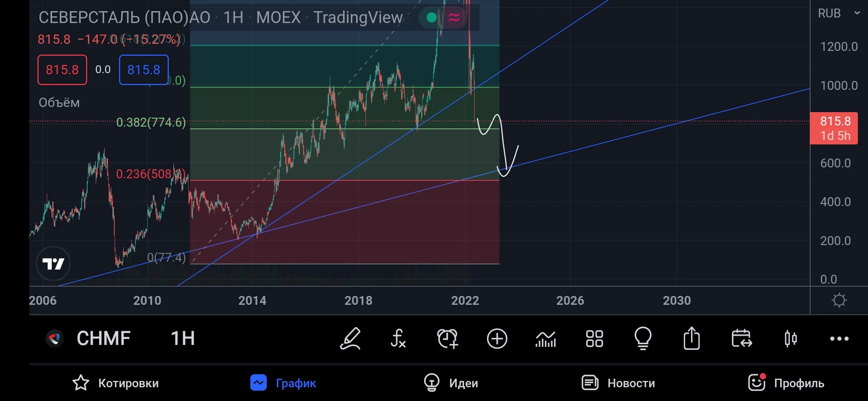
Task: Tap the current price 815.8 axis label
Action: click(834, 128)
